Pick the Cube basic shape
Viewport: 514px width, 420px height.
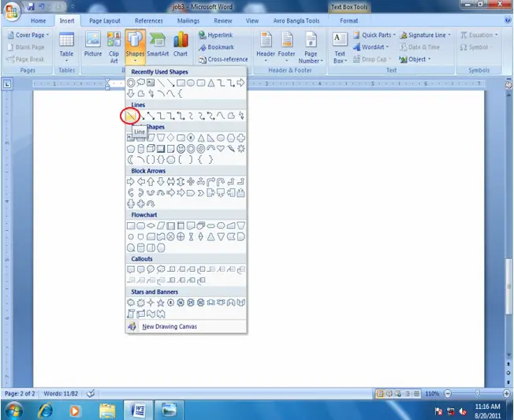coord(151,149)
